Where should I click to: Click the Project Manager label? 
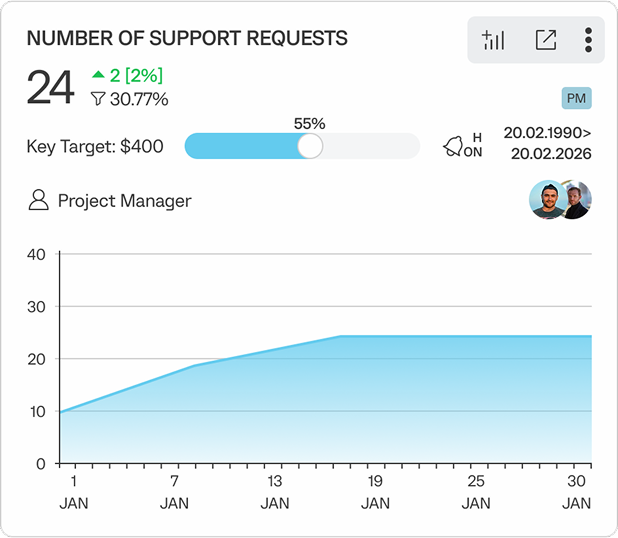point(124,200)
